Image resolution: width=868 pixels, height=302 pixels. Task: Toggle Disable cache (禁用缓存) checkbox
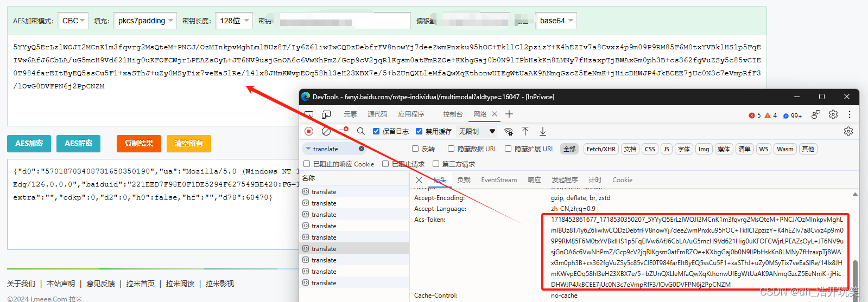(x=419, y=131)
